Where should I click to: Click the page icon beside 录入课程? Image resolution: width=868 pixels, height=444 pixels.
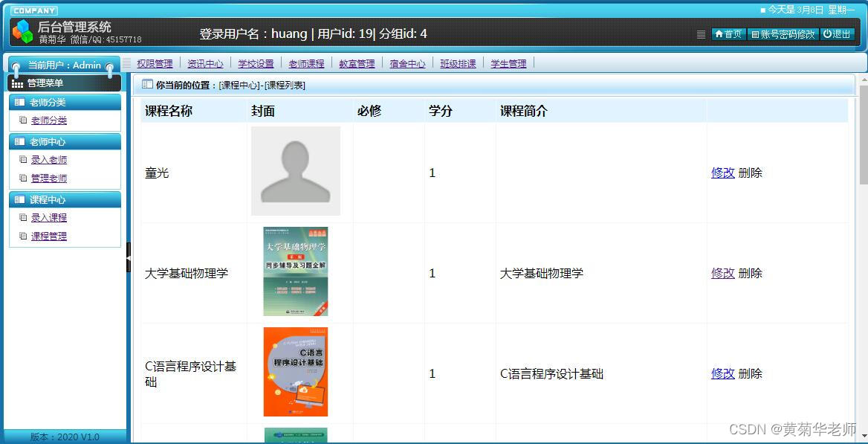pos(23,218)
